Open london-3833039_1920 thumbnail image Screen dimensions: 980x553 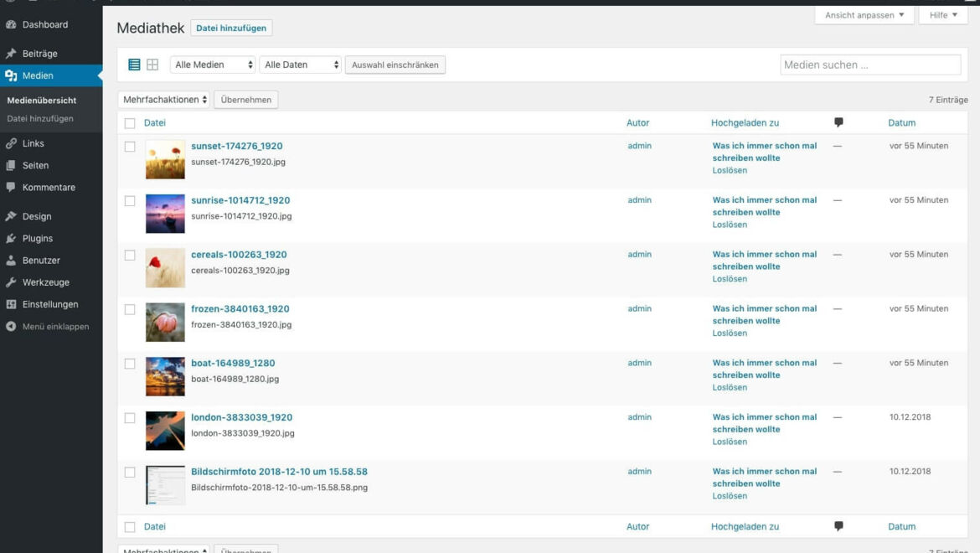click(165, 432)
